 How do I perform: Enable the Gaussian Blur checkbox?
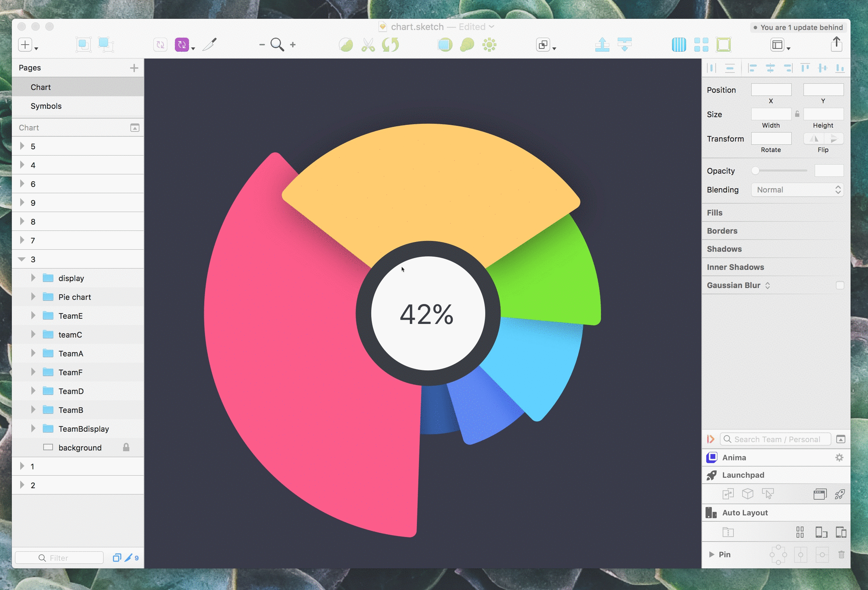tap(840, 286)
